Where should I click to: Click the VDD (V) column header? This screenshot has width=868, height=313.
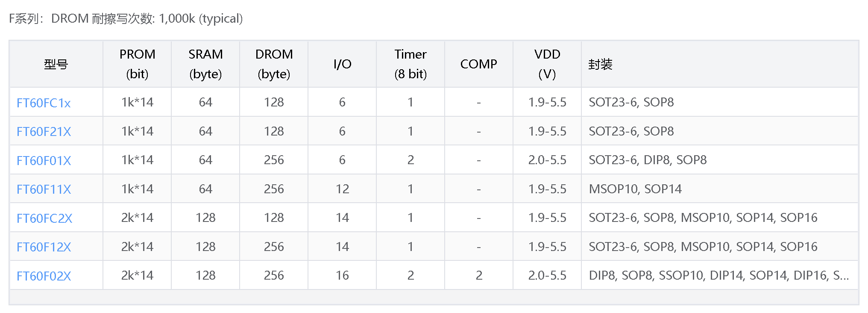[x=547, y=64]
